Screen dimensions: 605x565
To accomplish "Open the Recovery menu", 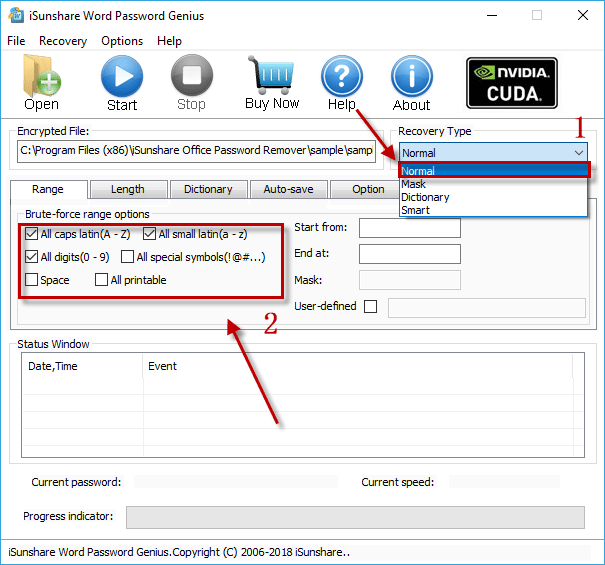I will coord(63,41).
